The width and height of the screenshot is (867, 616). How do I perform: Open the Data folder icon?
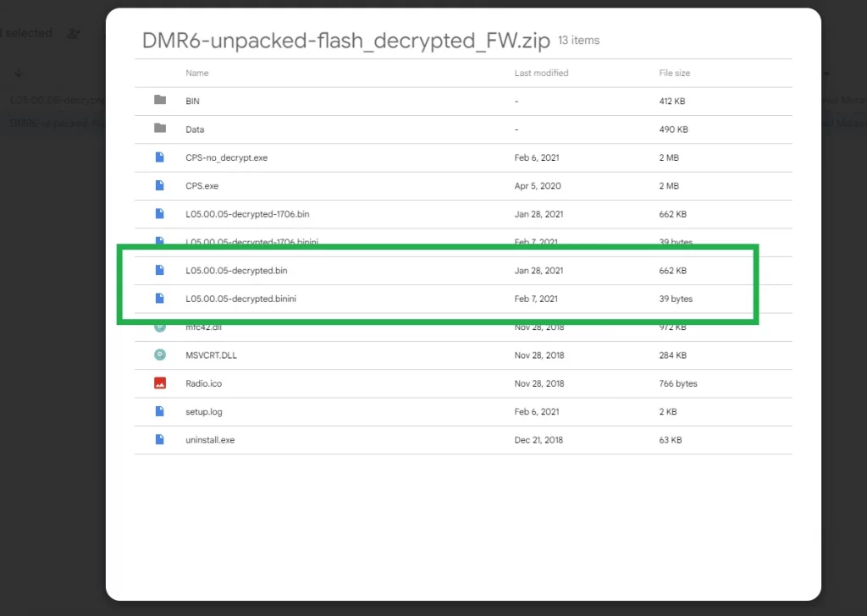click(x=160, y=129)
